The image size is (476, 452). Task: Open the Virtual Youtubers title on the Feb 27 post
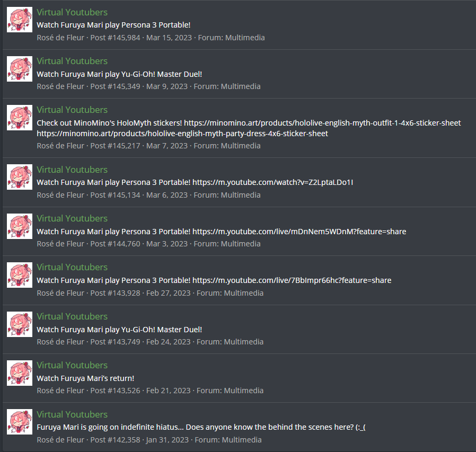[72, 267]
